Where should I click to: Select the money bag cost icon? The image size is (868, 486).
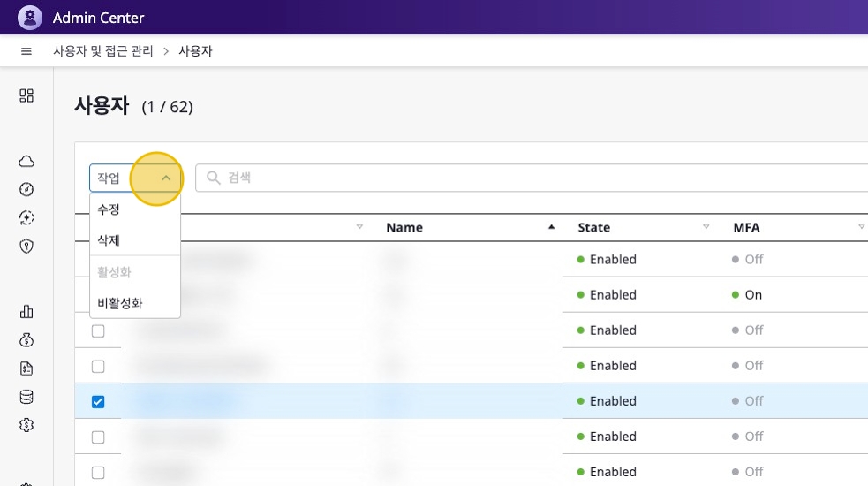[x=26, y=340]
